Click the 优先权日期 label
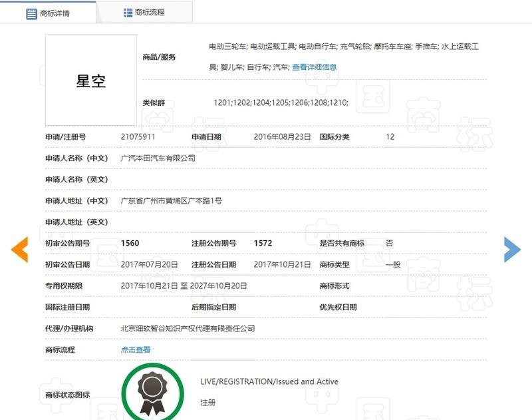Image resolution: width=532 pixels, height=420 pixels. 338,308
